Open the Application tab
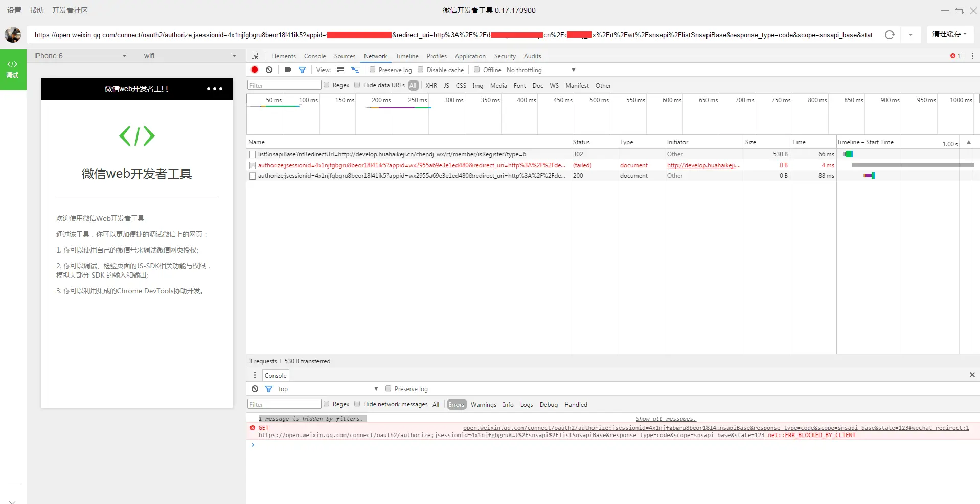 click(x=470, y=56)
